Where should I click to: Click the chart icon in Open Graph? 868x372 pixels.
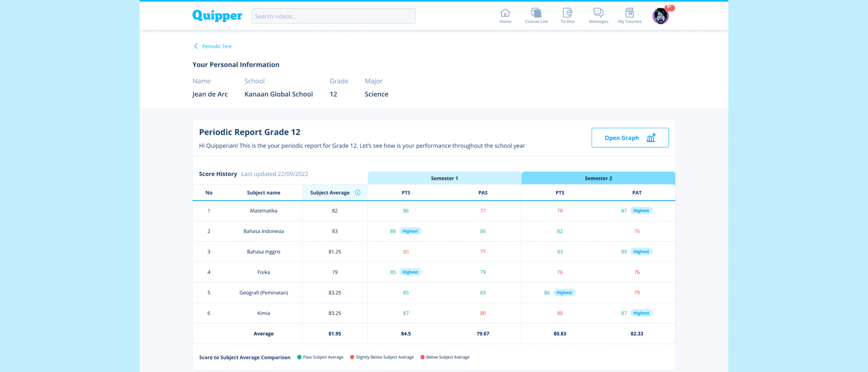click(x=651, y=138)
